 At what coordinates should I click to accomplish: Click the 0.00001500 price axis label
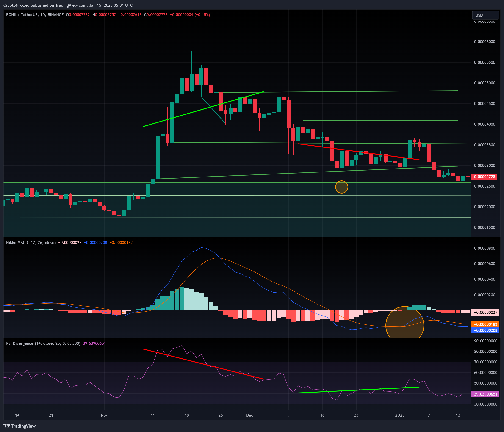pos(485,227)
